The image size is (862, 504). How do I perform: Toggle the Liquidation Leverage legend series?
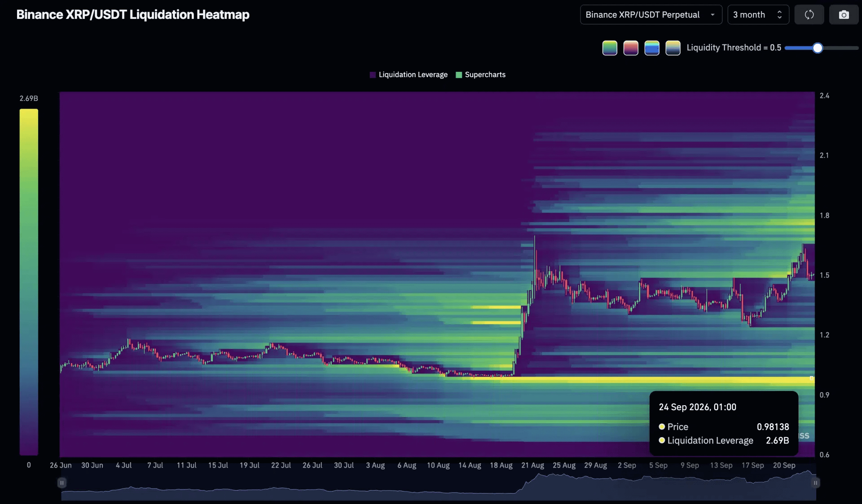(x=409, y=75)
